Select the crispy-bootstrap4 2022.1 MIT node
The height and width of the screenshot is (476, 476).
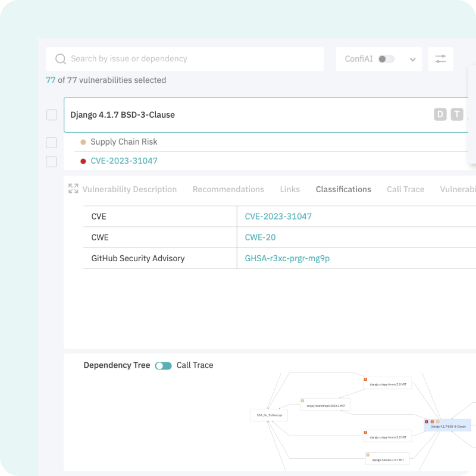coord(325,405)
